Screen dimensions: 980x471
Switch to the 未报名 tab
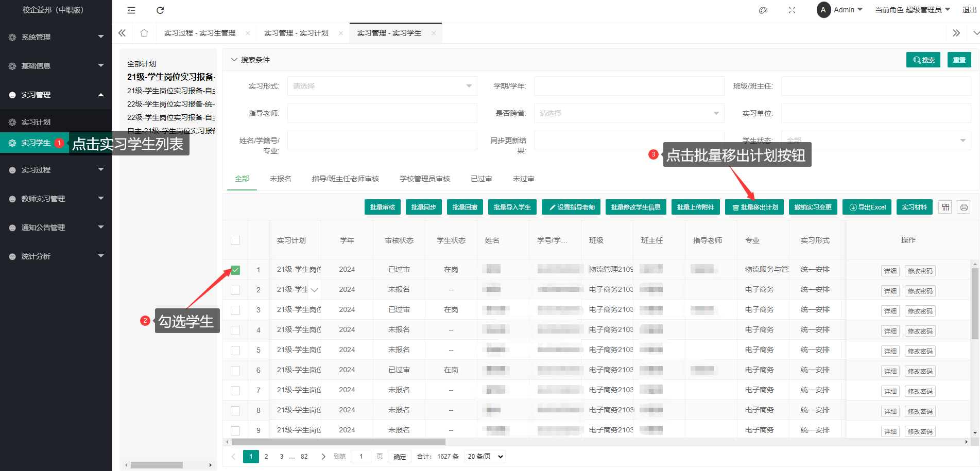[x=280, y=179]
